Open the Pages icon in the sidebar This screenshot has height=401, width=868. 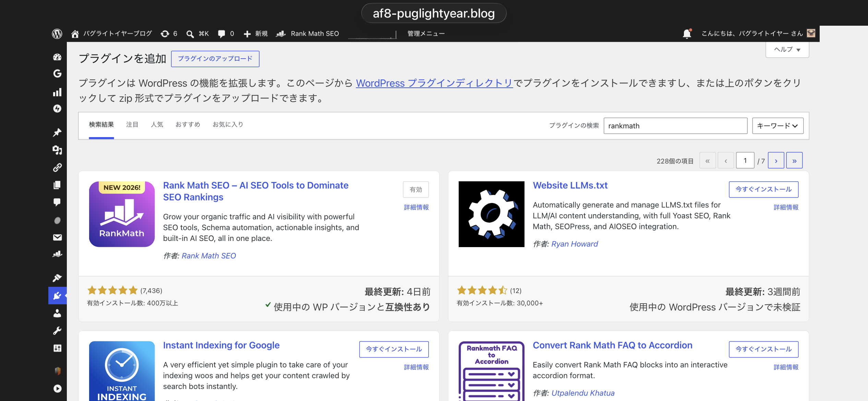point(57,185)
